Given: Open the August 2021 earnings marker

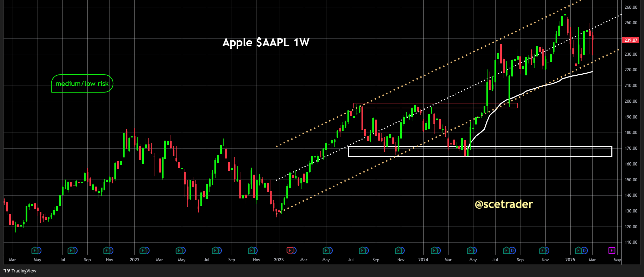Looking at the screenshot, I should 71,250.
